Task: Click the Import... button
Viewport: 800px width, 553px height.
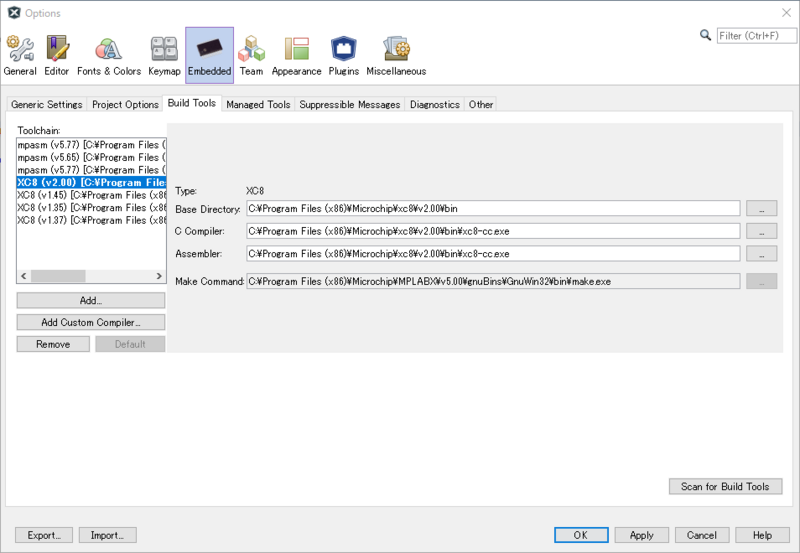Action: (x=108, y=535)
